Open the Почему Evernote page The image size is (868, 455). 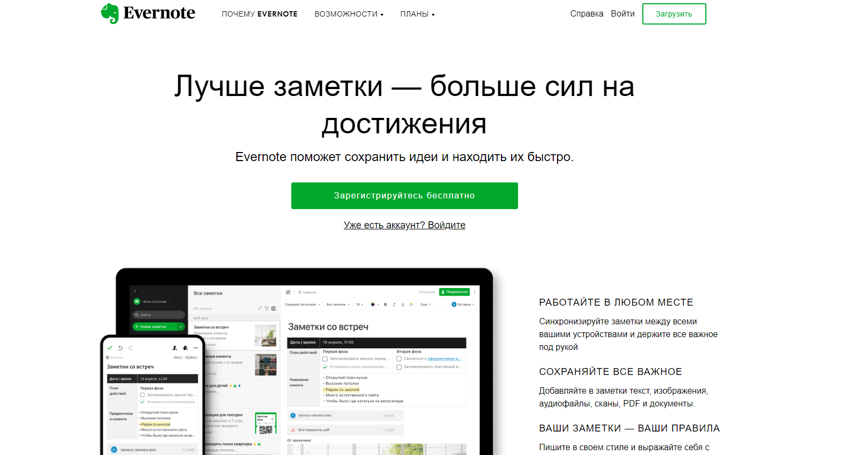click(x=259, y=14)
